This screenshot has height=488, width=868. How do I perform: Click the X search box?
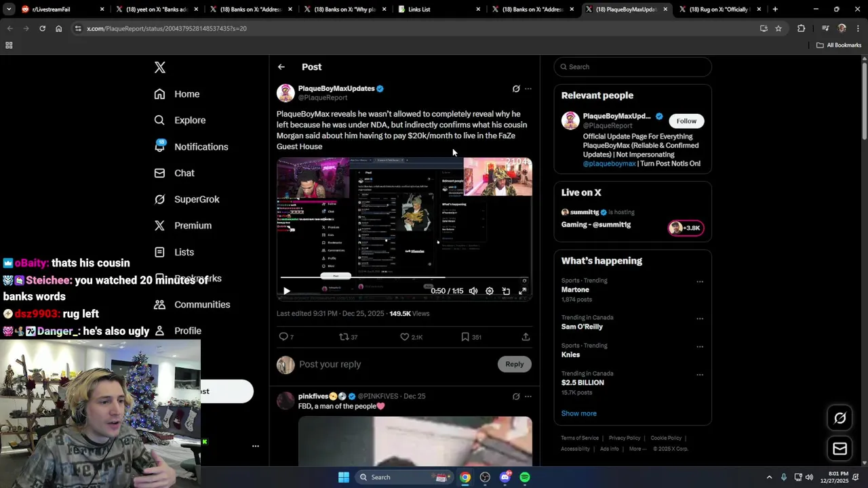click(633, 67)
